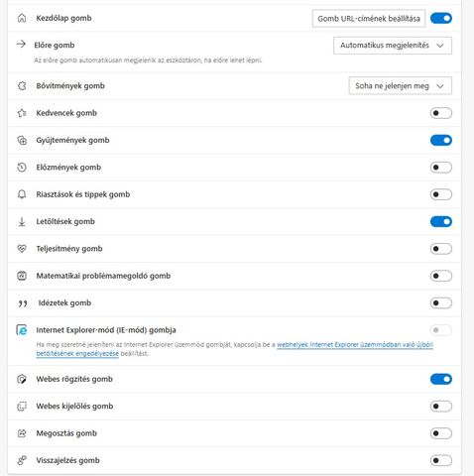Disable the Gyűjtemények gomb toggle

pyautogui.click(x=441, y=140)
